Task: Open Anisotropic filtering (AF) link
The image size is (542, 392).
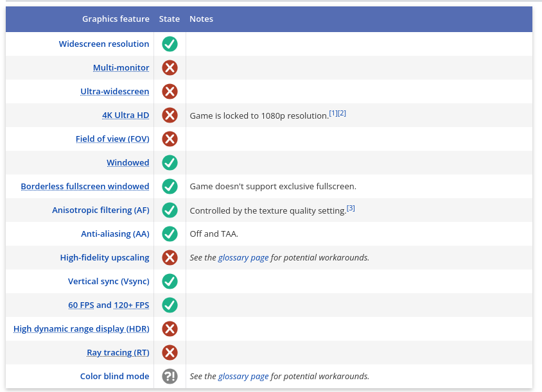Action: click(x=101, y=210)
